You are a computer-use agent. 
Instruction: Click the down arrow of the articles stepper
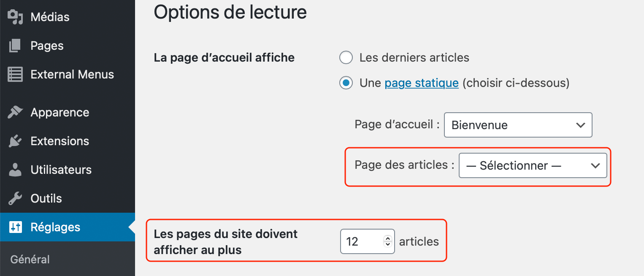387,245
